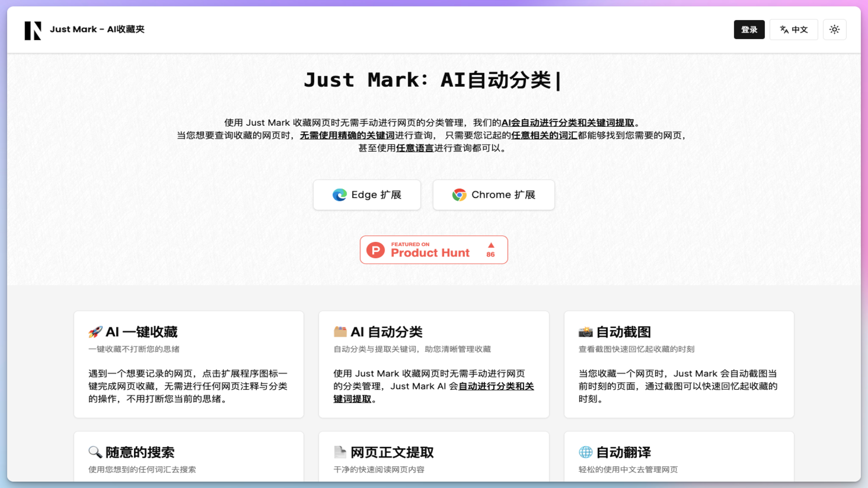The height and width of the screenshot is (488, 868).
Task: Click the underlined 任意语言 text
Action: point(414,147)
